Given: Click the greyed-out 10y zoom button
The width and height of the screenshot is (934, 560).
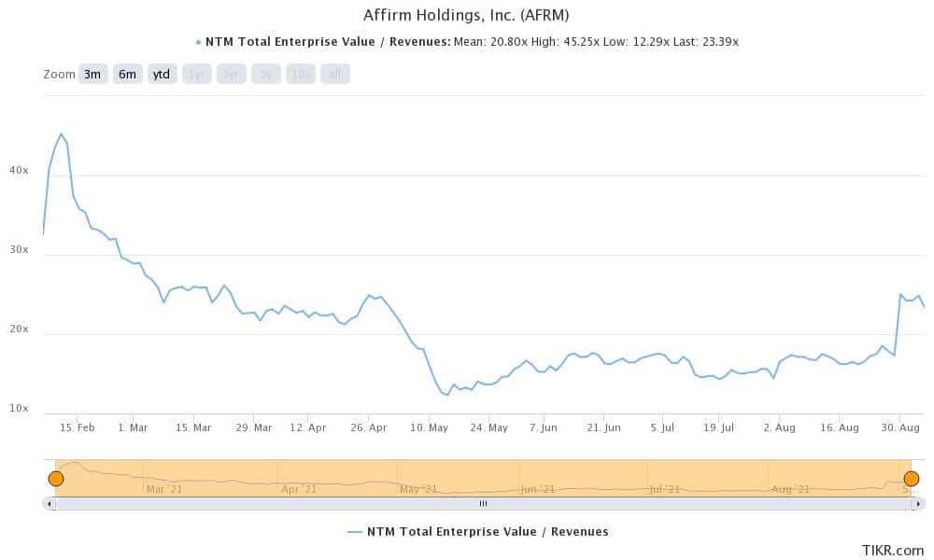Looking at the screenshot, I should click(x=300, y=75).
